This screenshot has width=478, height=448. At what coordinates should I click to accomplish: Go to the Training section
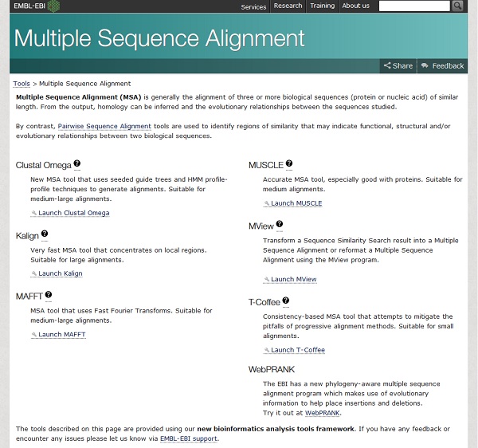(322, 6)
